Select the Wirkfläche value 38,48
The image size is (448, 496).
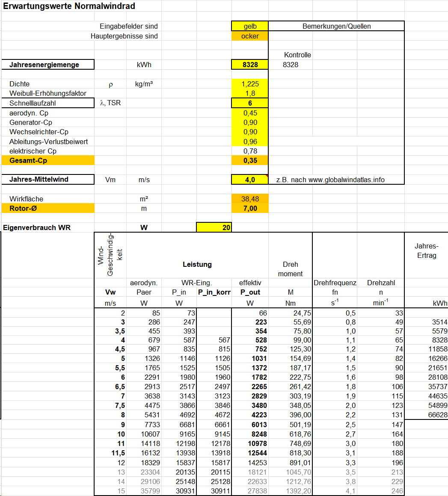(250, 199)
